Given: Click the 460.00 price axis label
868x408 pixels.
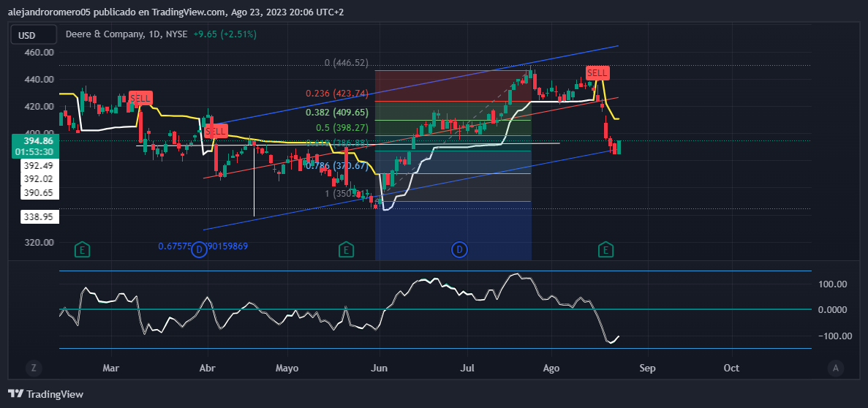Looking at the screenshot, I should [39, 52].
